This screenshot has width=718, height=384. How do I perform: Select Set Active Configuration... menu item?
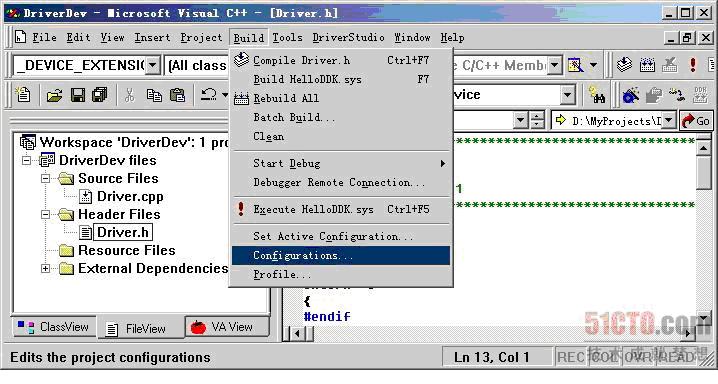point(341,236)
